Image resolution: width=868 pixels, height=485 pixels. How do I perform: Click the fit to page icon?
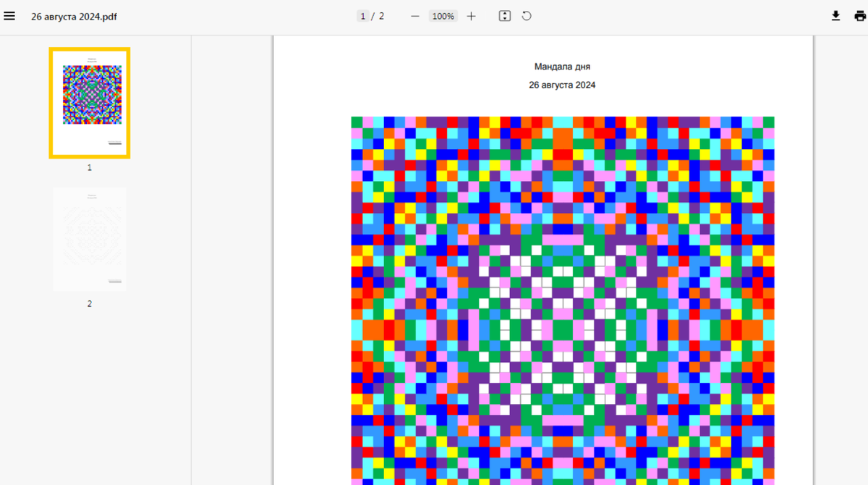[505, 16]
